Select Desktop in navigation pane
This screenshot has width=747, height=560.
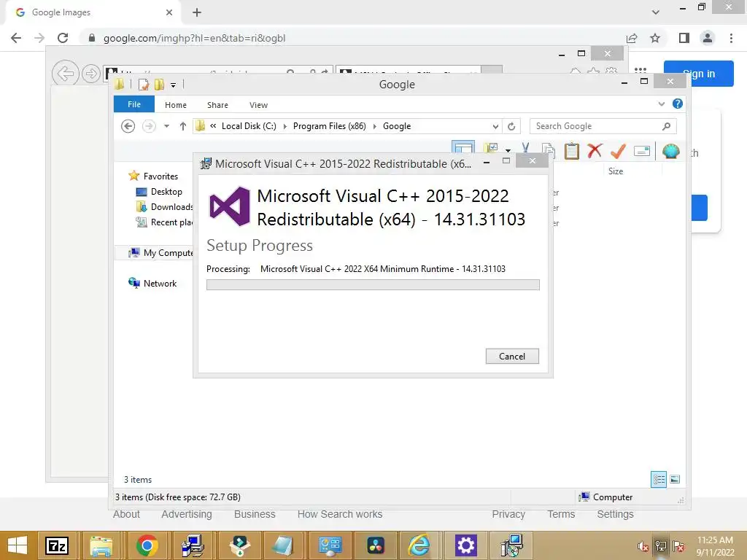166,192
